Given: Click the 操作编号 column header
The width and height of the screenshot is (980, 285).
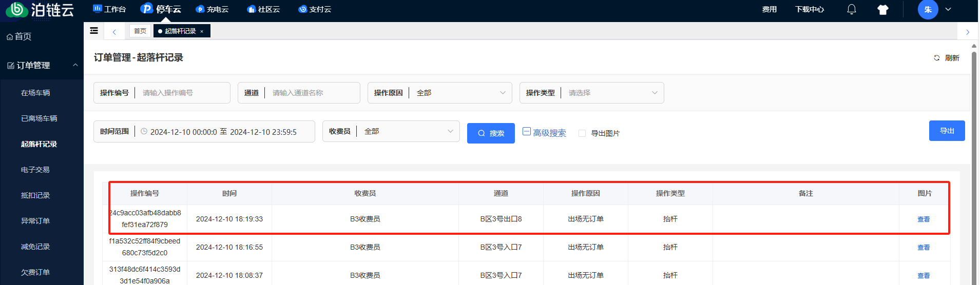Looking at the screenshot, I should pyautogui.click(x=145, y=193).
